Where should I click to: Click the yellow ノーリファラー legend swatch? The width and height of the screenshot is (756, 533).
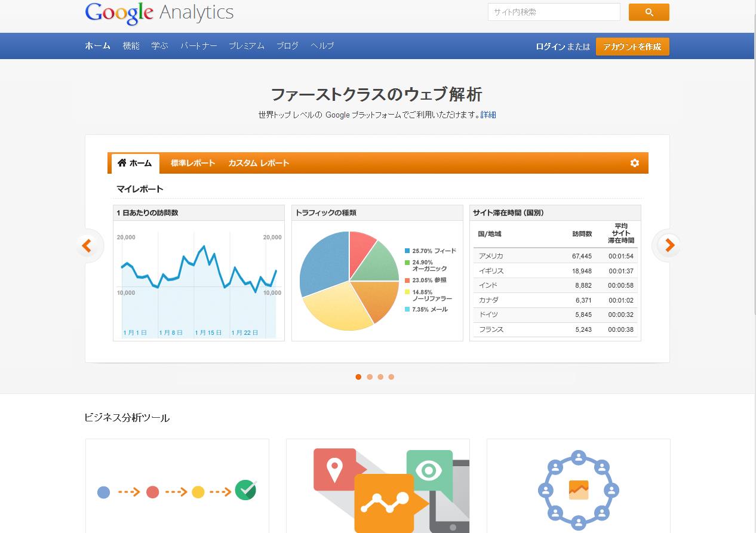coord(407,292)
